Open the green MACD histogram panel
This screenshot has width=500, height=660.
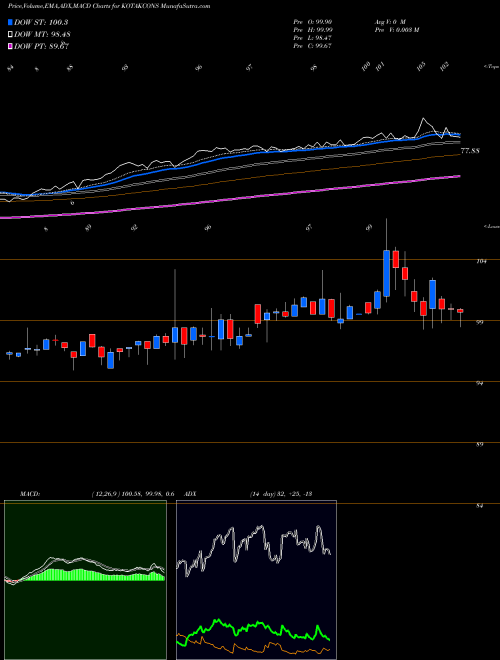coord(85,580)
